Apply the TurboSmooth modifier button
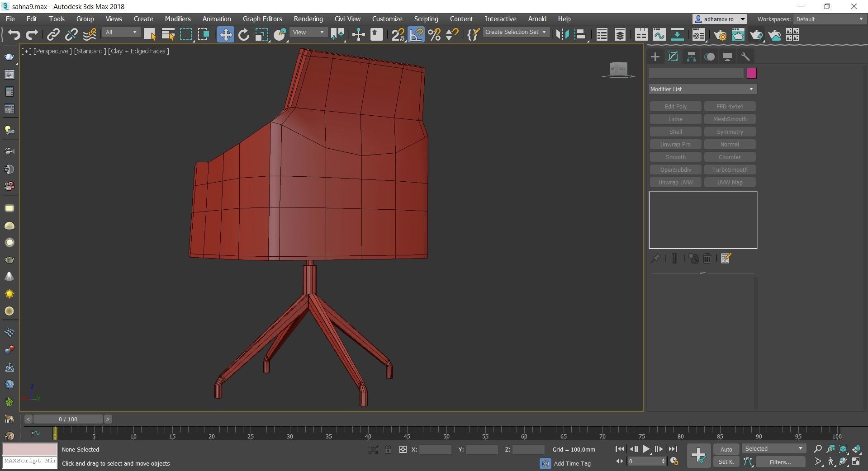 730,170
